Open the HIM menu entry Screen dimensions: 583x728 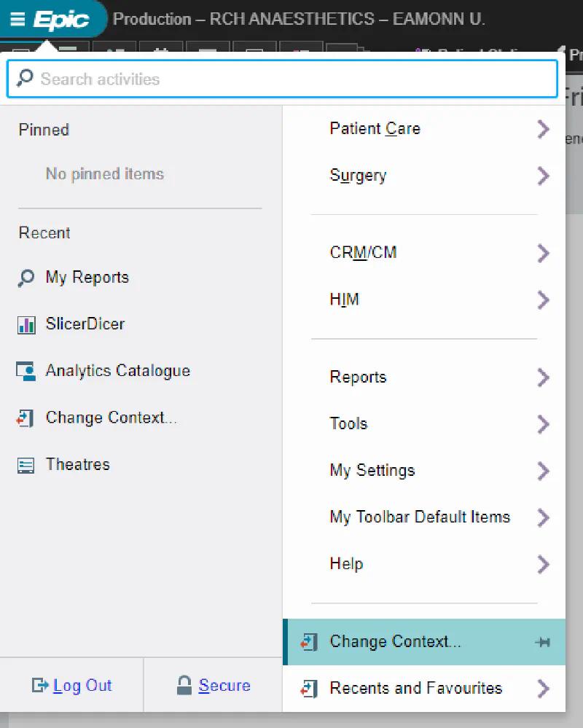(x=345, y=300)
